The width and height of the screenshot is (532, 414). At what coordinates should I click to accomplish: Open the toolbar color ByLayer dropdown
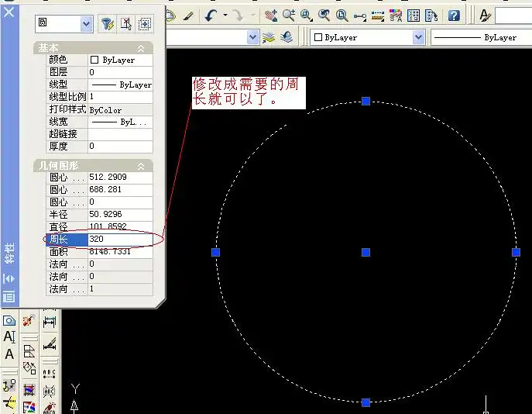pos(419,37)
